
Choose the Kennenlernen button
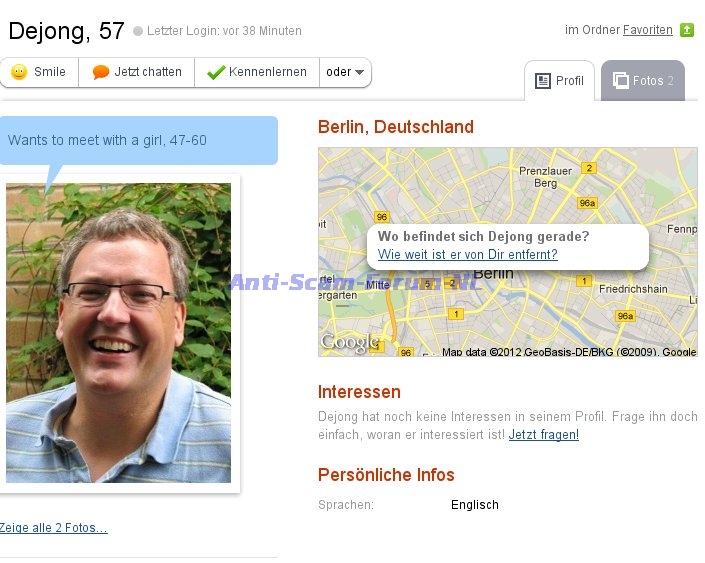point(257,72)
